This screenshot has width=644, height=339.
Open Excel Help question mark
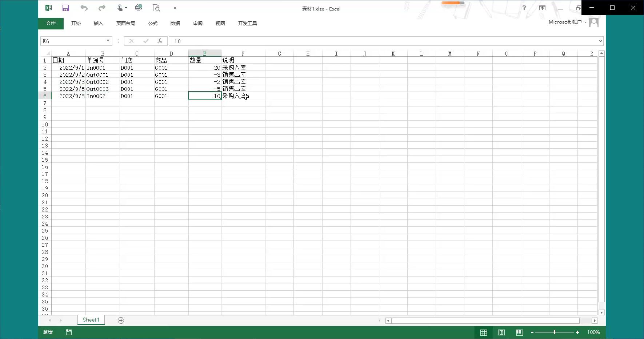524,8
